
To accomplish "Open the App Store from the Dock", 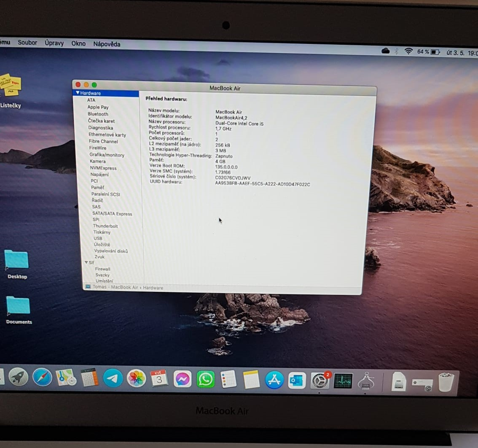I will [x=274, y=380].
